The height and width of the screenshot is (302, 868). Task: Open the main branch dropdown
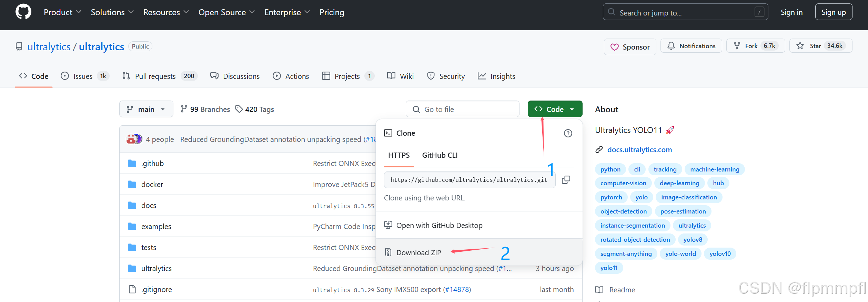coord(146,109)
